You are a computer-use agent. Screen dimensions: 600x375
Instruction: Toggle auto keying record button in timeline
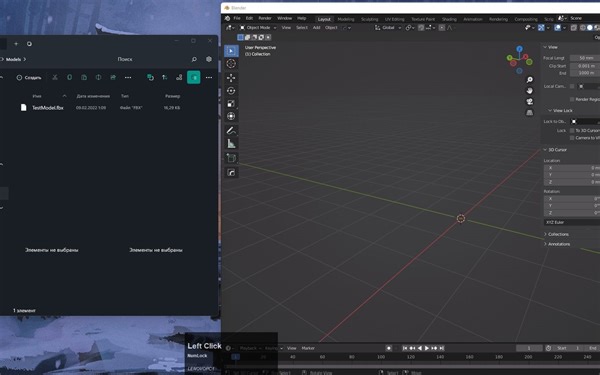[x=389, y=348]
